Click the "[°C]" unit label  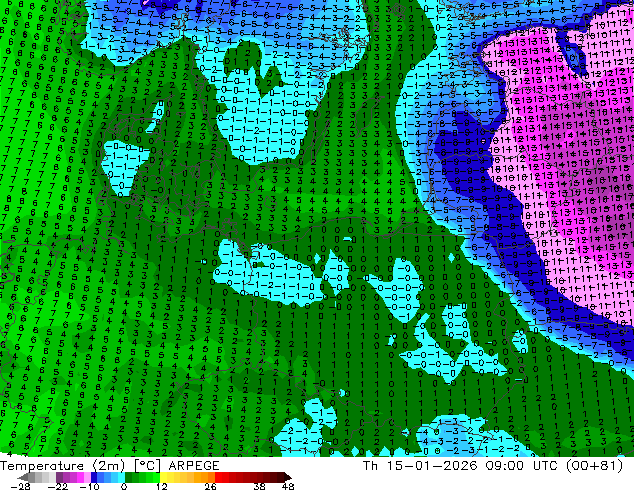pyautogui.click(x=148, y=466)
